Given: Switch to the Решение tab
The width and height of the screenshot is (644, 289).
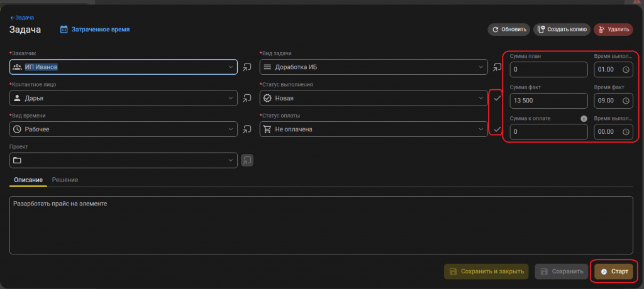Looking at the screenshot, I should (65, 180).
